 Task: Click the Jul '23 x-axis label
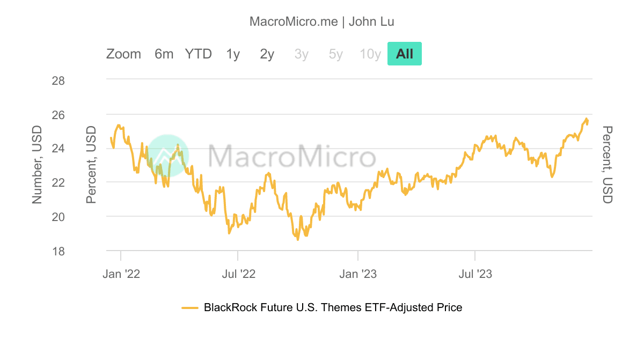475,274
